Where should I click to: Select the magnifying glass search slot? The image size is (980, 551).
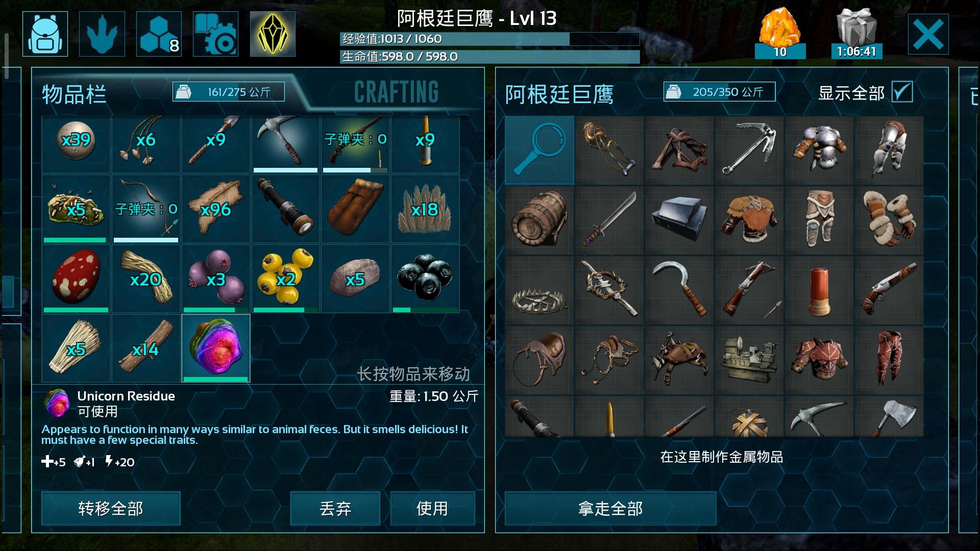click(540, 150)
